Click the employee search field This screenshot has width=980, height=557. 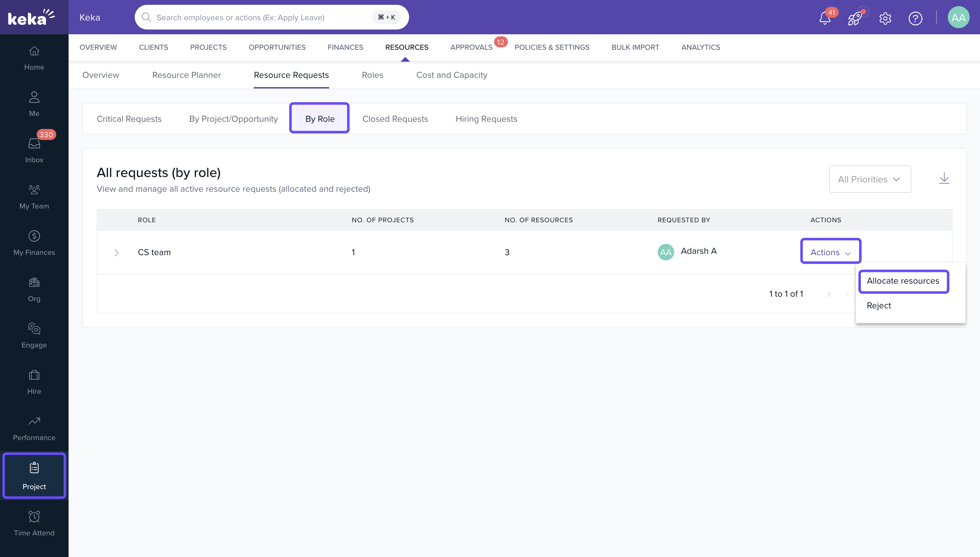260,17
